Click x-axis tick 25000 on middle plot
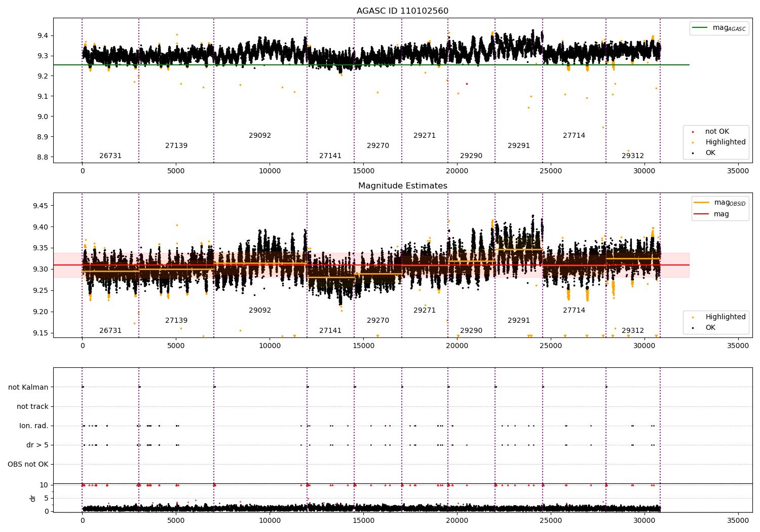Screen dimensions: 760x532 (x=550, y=346)
